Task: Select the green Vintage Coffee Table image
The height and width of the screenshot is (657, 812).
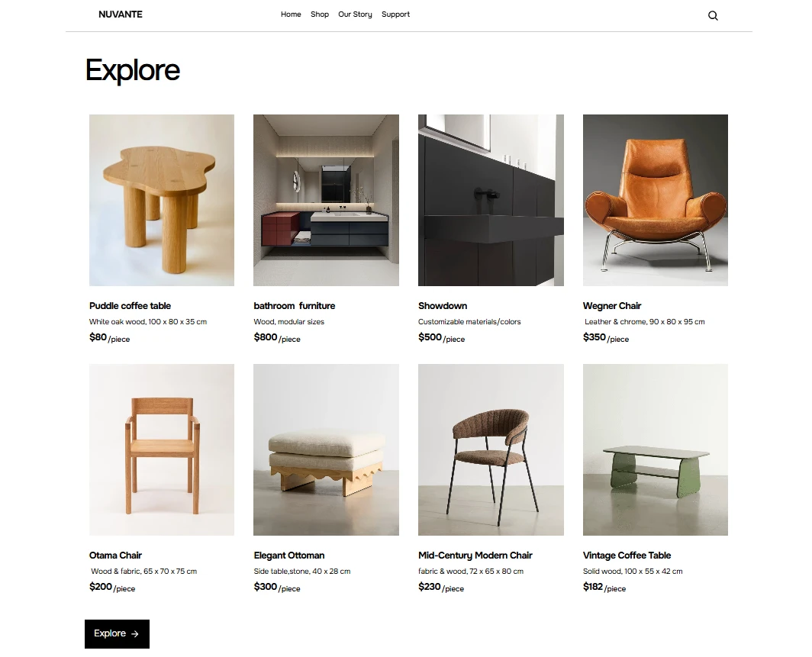Action: tap(655, 450)
